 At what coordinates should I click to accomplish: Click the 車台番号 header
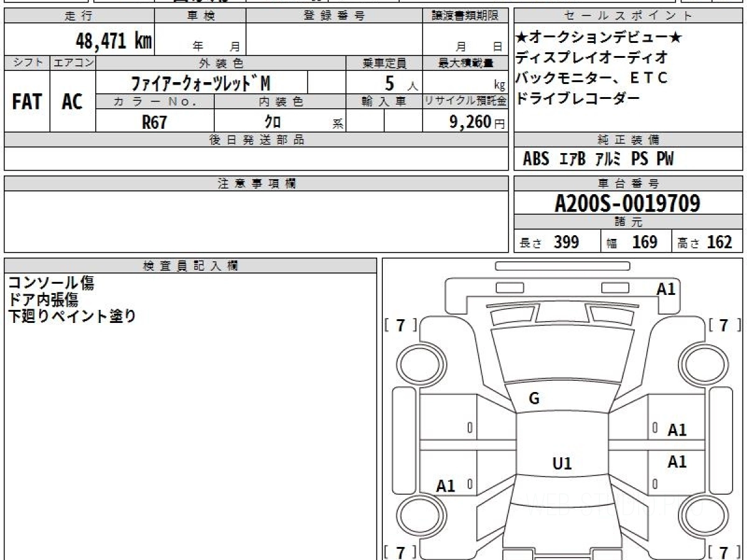(x=629, y=184)
